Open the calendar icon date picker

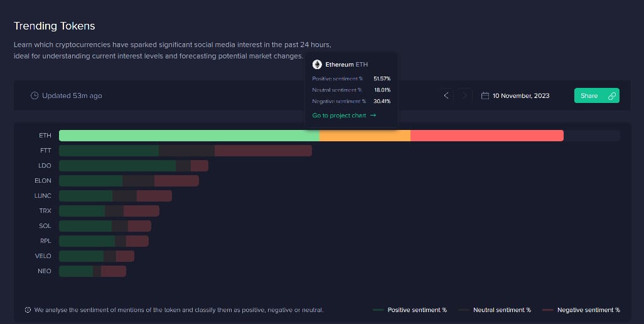tap(485, 95)
